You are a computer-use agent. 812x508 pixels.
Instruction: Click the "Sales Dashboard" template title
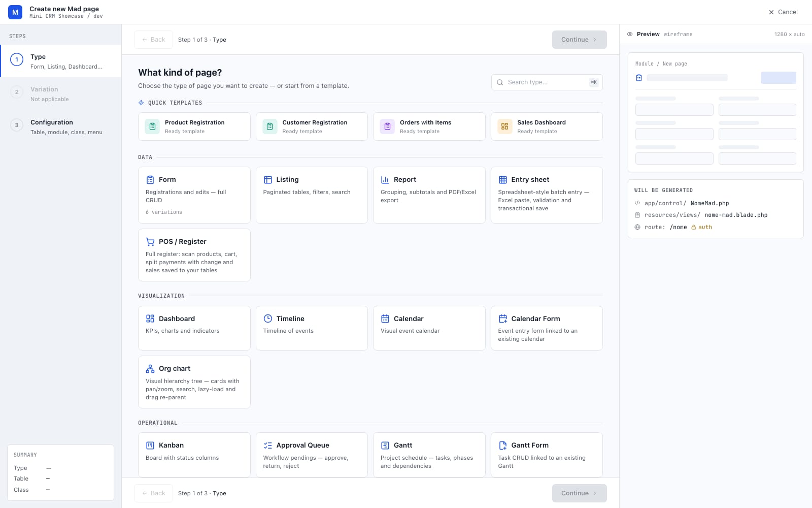coord(542,122)
